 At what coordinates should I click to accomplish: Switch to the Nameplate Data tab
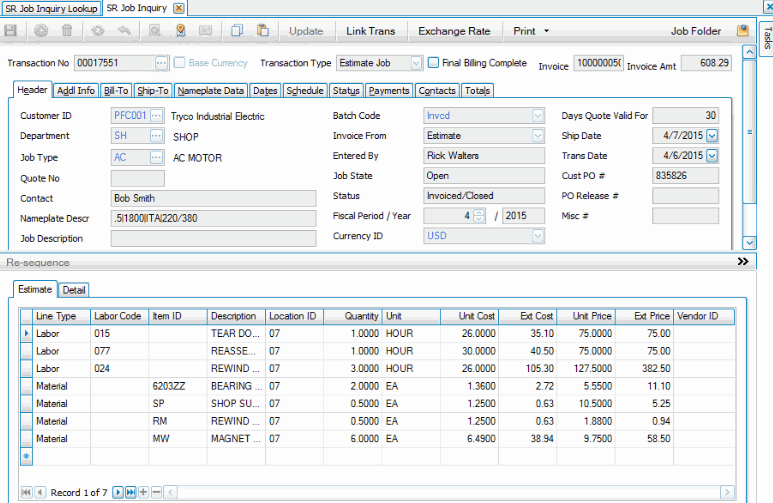pos(211,91)
